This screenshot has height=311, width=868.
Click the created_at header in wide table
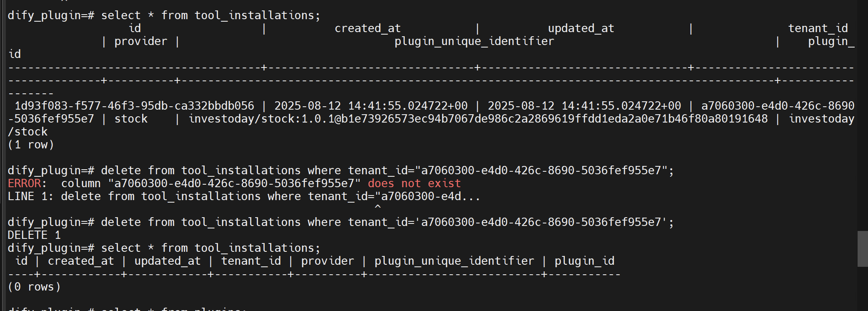(x=367, y=28)
